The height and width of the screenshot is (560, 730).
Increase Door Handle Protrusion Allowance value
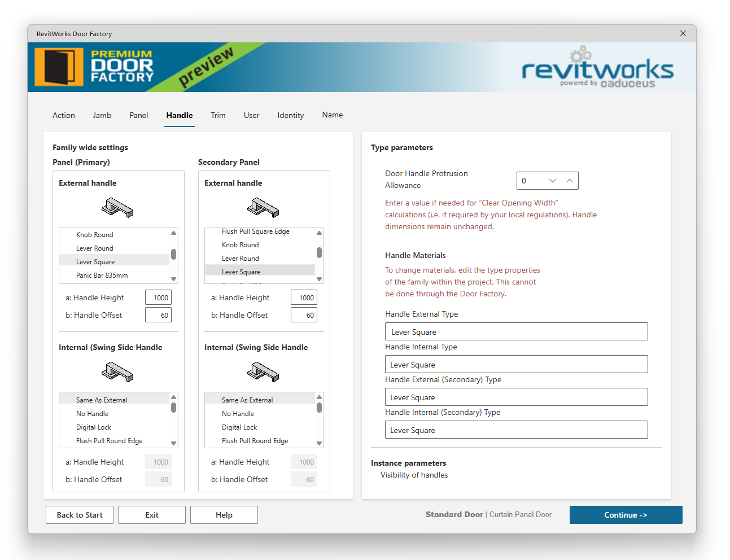tap(570, 181)
